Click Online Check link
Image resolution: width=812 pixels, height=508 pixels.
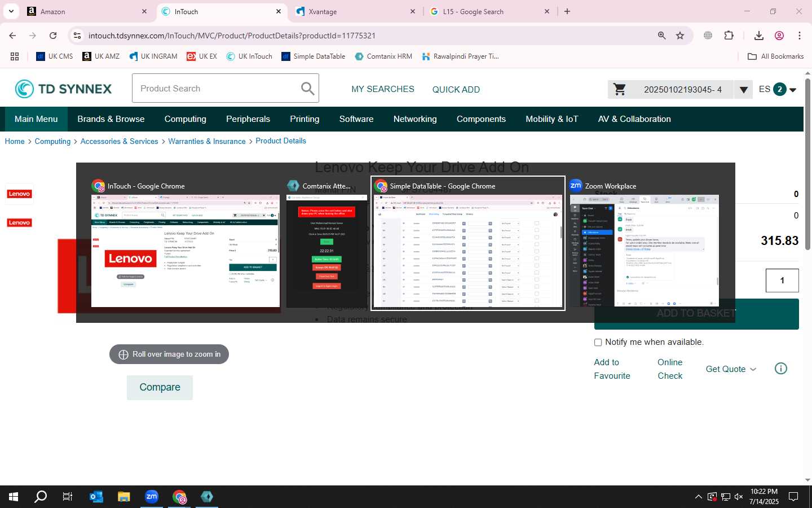[x=670, y=369]
